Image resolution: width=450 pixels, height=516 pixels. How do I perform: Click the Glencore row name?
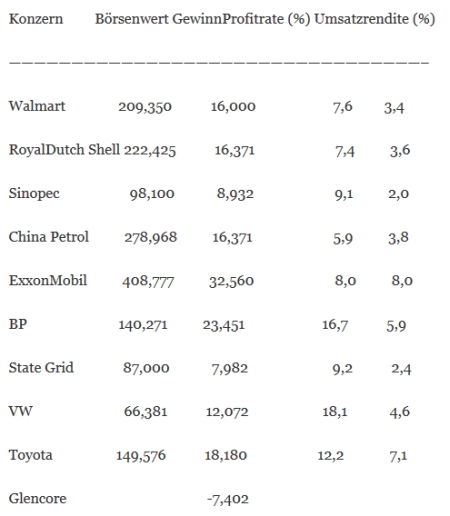click(x=38, y=499)
